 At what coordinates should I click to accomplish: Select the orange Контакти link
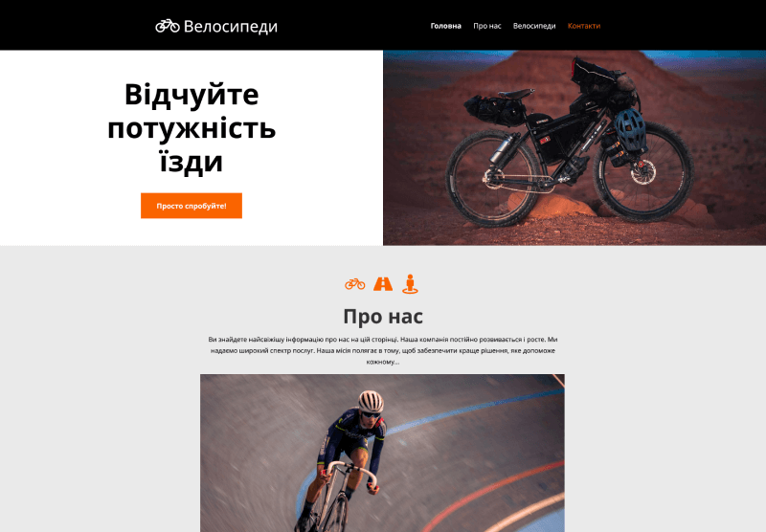tap(584, 26)
